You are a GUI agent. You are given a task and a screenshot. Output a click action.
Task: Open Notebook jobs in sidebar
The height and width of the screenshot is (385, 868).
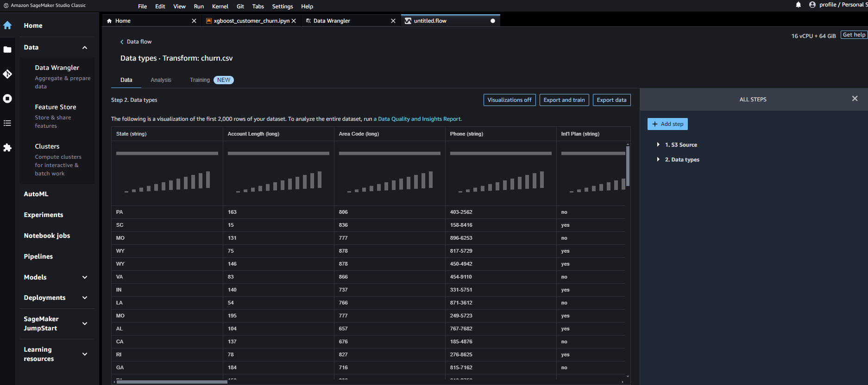[x=47, y=236]
